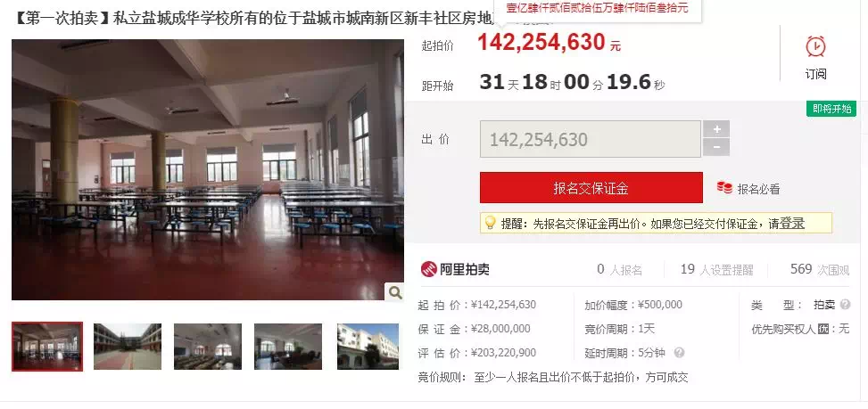Click the 阿里拍卖 logo icon
This screenshot has width=868, height=409.
(428, 269)
